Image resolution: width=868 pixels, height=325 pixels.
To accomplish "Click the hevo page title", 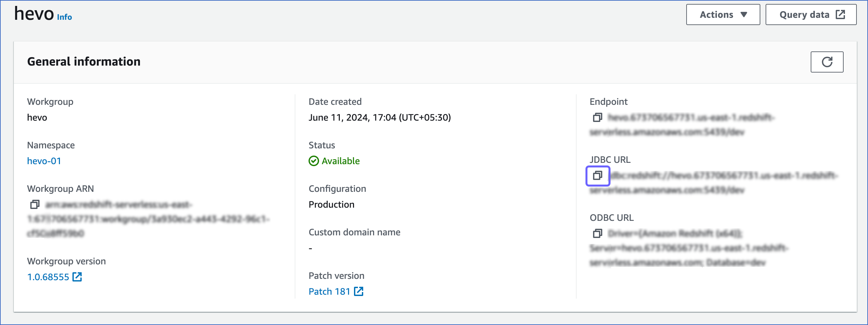I will pos(34,14).
